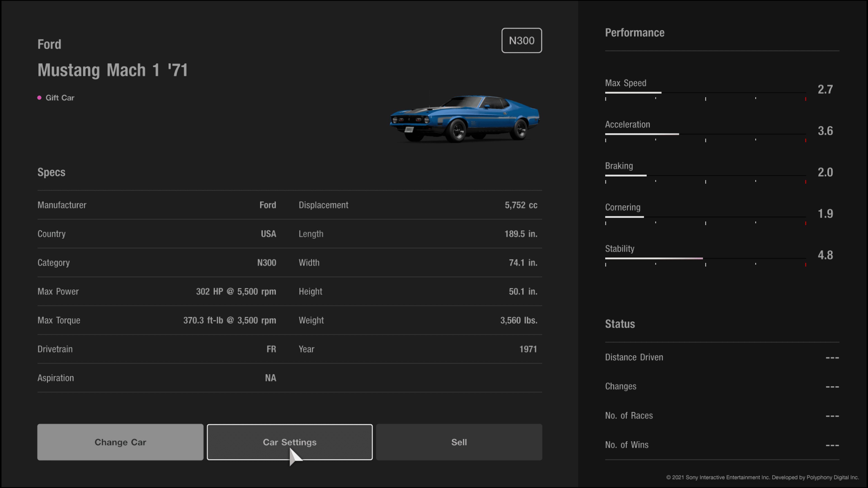Click the Cornering score 1.9
This screenshot has width=868, height=488.
825,213
